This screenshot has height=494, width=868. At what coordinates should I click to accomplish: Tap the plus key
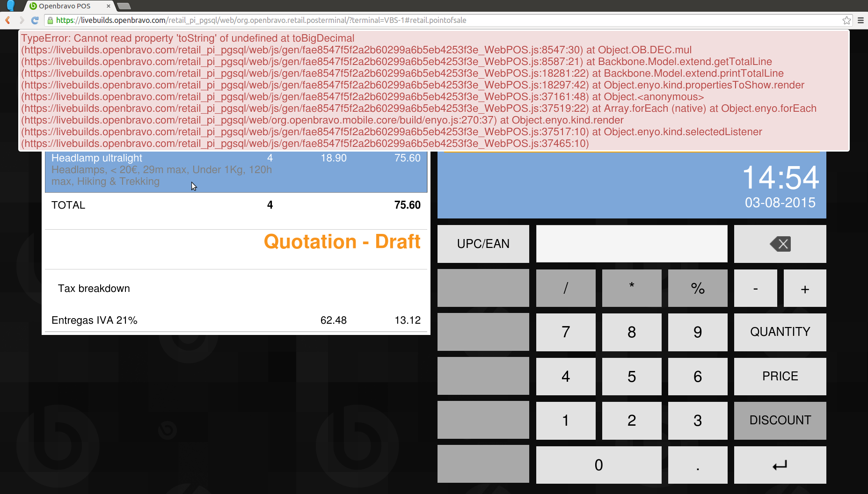(805, 288)
